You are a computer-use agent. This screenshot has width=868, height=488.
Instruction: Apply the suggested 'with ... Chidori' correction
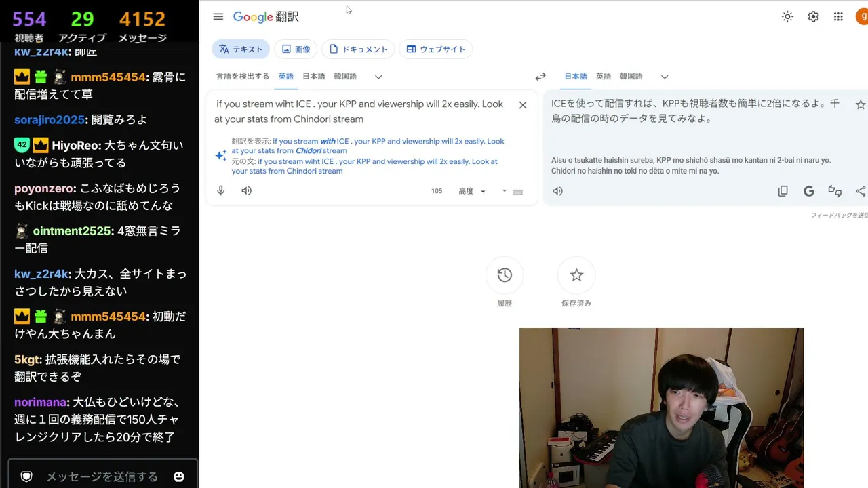pos(368,146)
